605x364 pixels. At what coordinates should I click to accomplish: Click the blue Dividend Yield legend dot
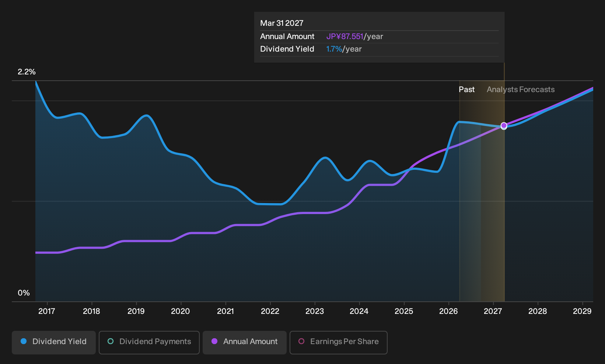tap(24, 341)
